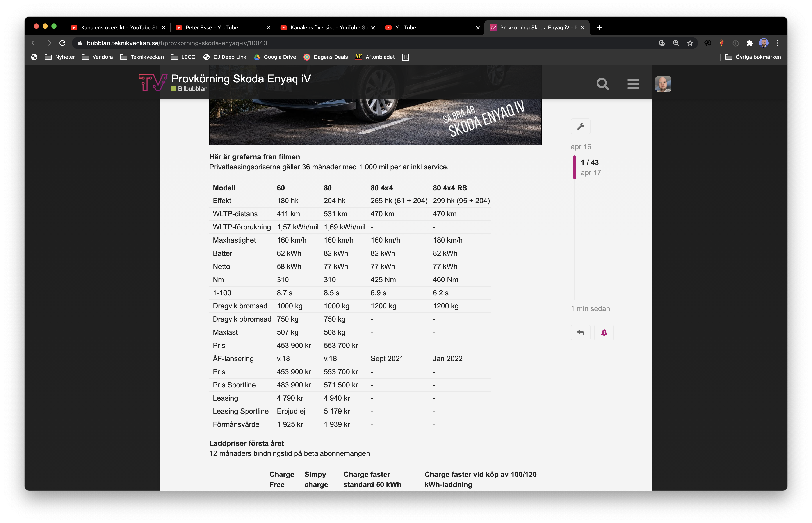Open a new browser tab
Screen dimensions: 812x523
click(x=599, y=27)
